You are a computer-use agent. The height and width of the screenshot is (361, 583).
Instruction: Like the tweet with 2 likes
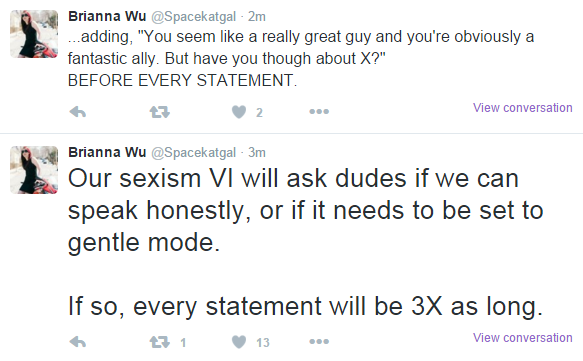239,112
